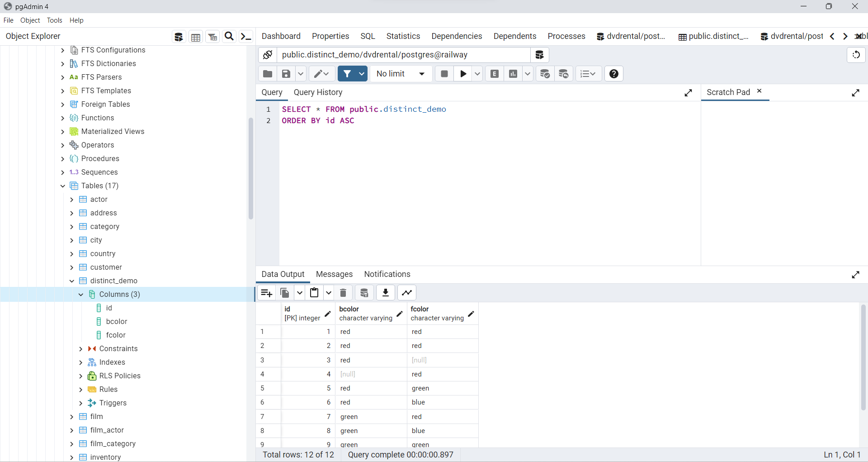Open View Data grid icon in Object Explorer

click(x=196, y=37)
